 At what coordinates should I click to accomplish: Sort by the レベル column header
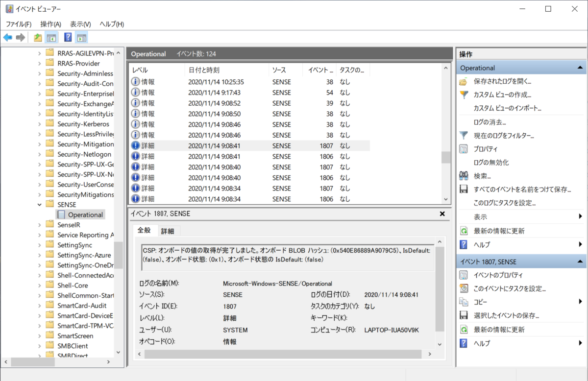pos(157,70)
